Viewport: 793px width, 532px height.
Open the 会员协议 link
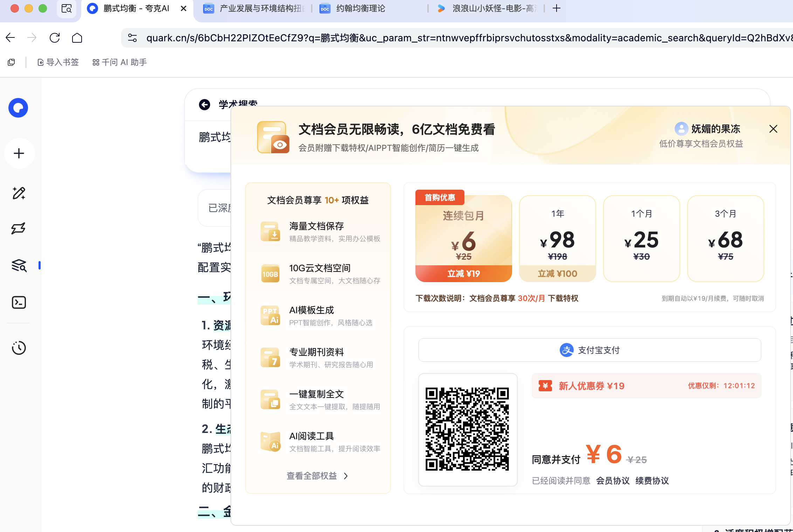(x=613, y=481)
